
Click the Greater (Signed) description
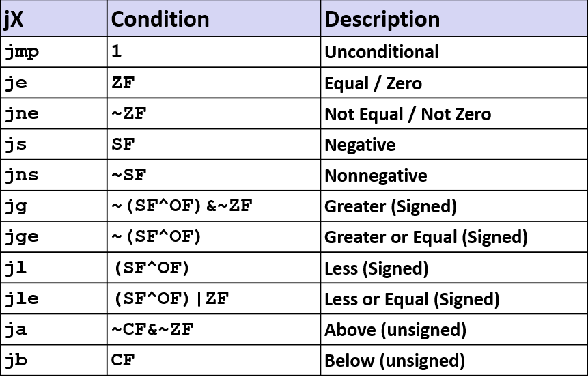391,206
